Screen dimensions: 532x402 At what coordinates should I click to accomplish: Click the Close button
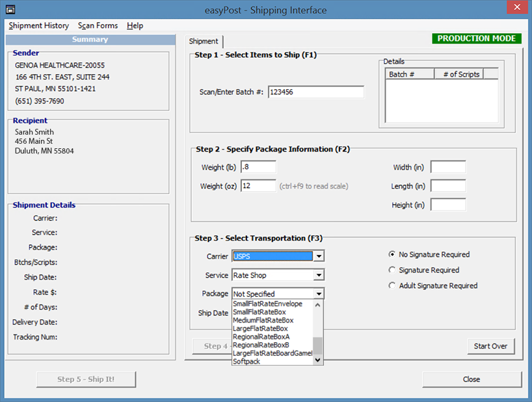pyautogui.click(x=472, y=379)
